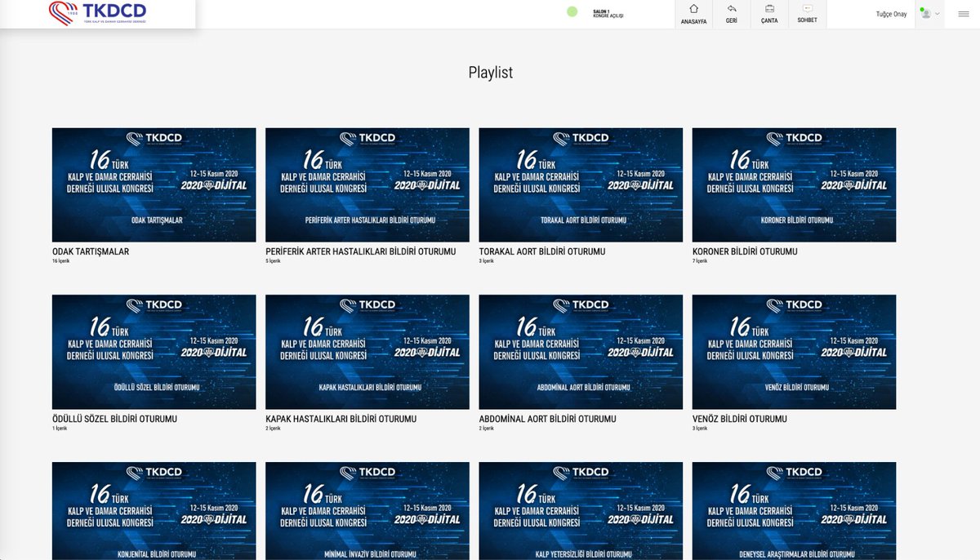Click '3 İçerik' under Torakal Aort
Image resolution: width=980 pixels, height=560 pixels.
click(487, 261)
